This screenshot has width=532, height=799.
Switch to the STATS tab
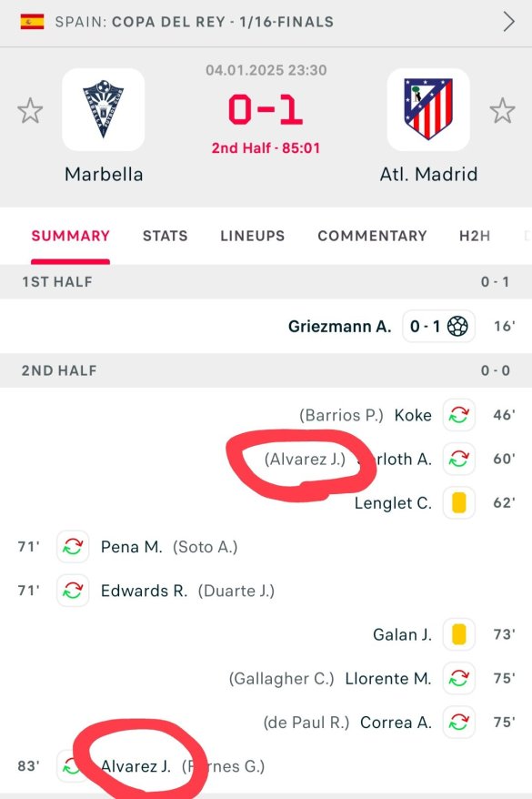(165, 236)
